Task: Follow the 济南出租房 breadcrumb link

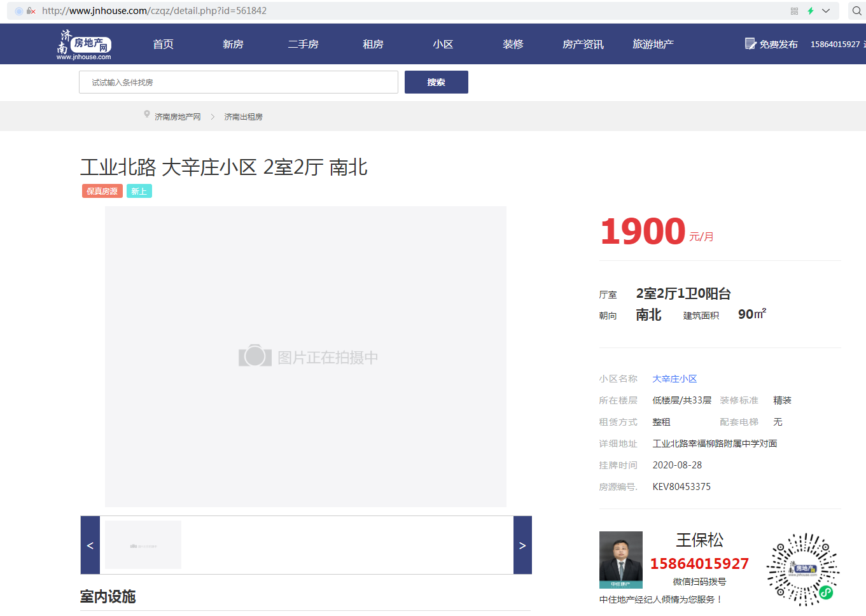Action: point(243,117)
